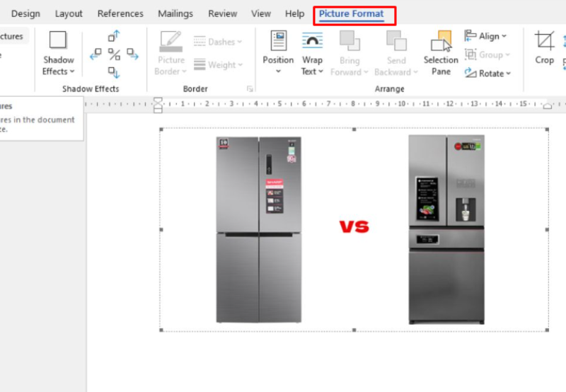Click the Border group label
Screen dimensions: 566x392
tap(195, 88)
